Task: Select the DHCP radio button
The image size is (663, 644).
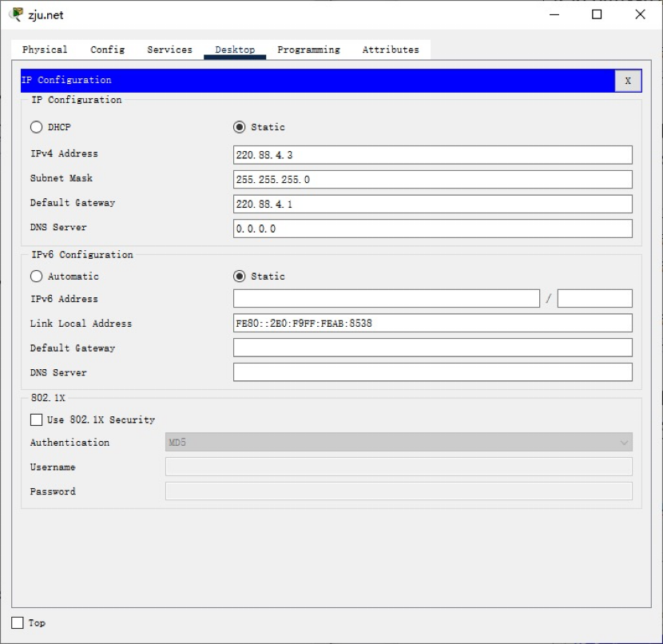Action: tap(37, 127)
